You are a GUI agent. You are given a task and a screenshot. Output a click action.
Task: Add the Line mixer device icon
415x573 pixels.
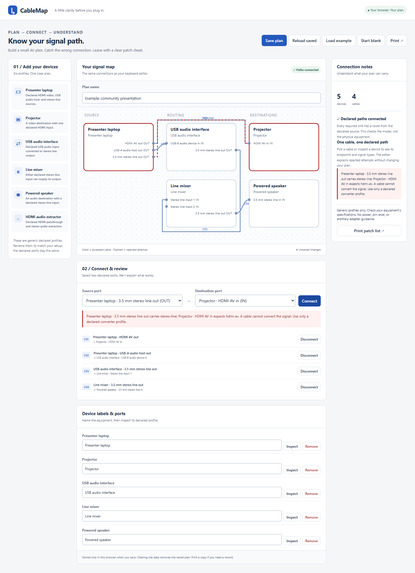click(x=18, y=171)
